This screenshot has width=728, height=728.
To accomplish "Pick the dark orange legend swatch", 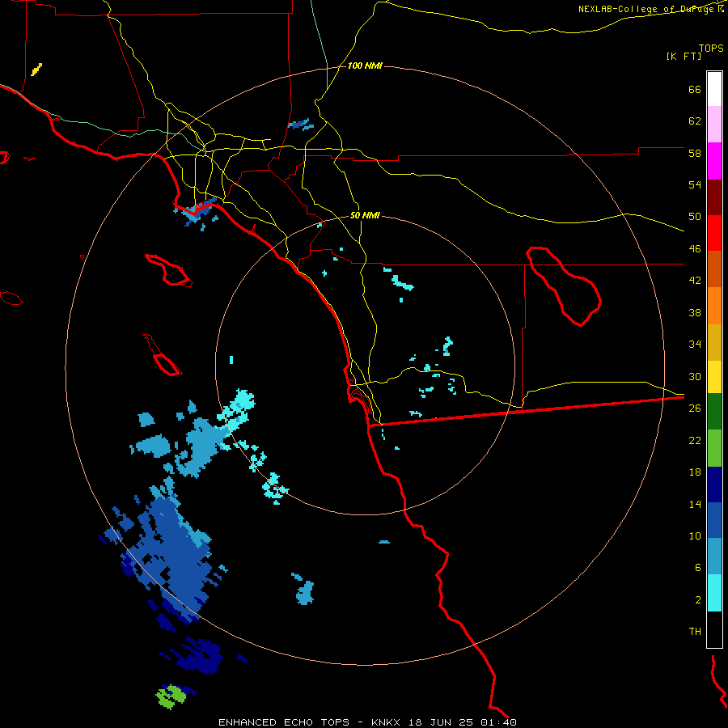I will (714, 269).
